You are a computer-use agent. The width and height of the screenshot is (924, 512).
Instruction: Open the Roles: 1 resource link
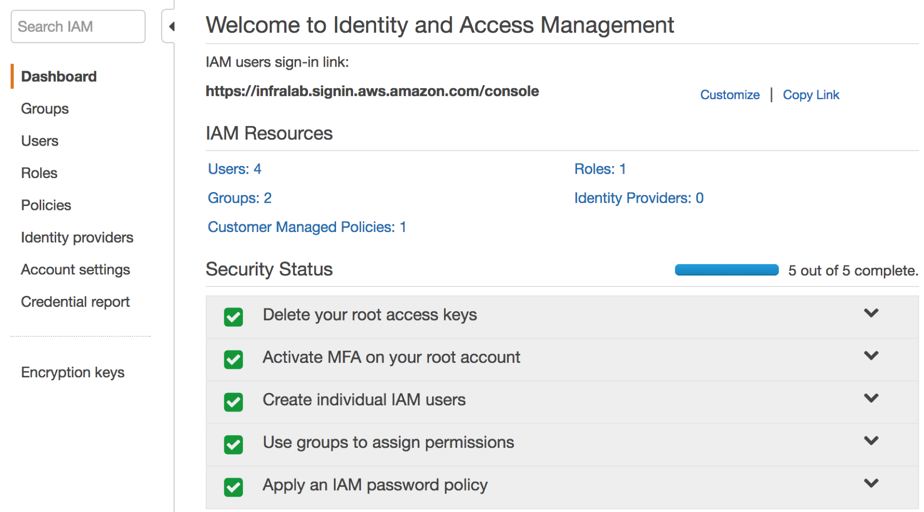pos(600,169)
